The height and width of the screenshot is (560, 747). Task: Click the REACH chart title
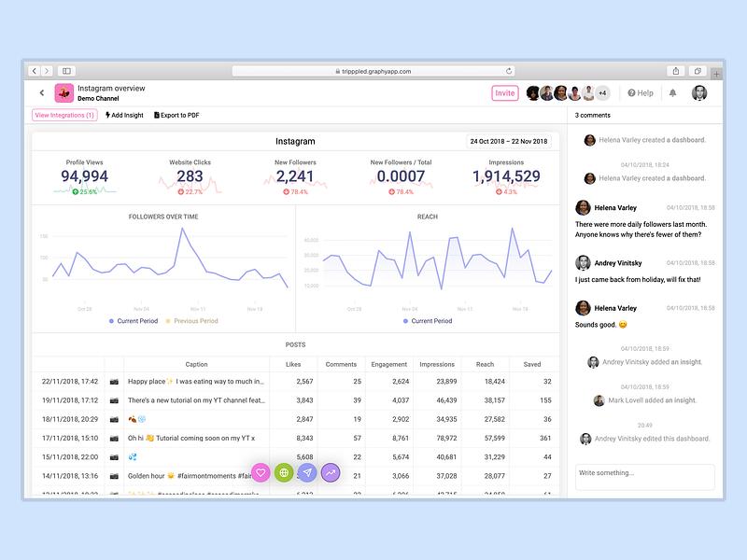[428, 217]
